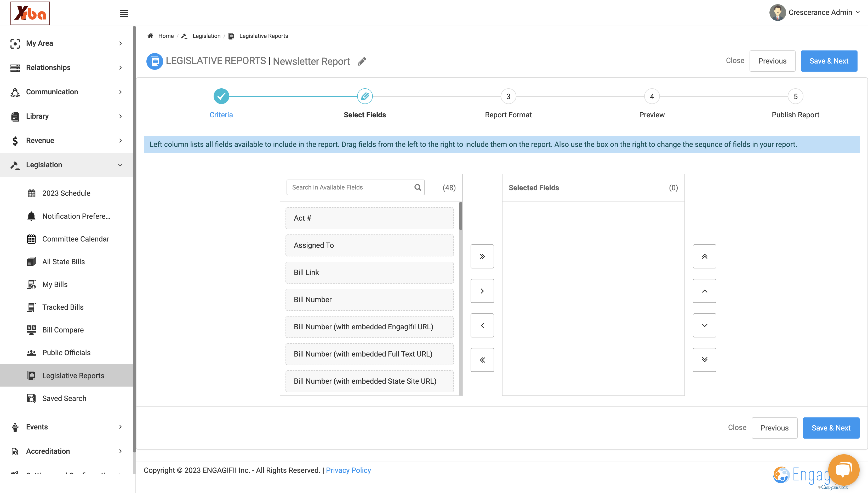Click the Xba logo
Screen dimensions: 868x494
(x=30, y=13)
